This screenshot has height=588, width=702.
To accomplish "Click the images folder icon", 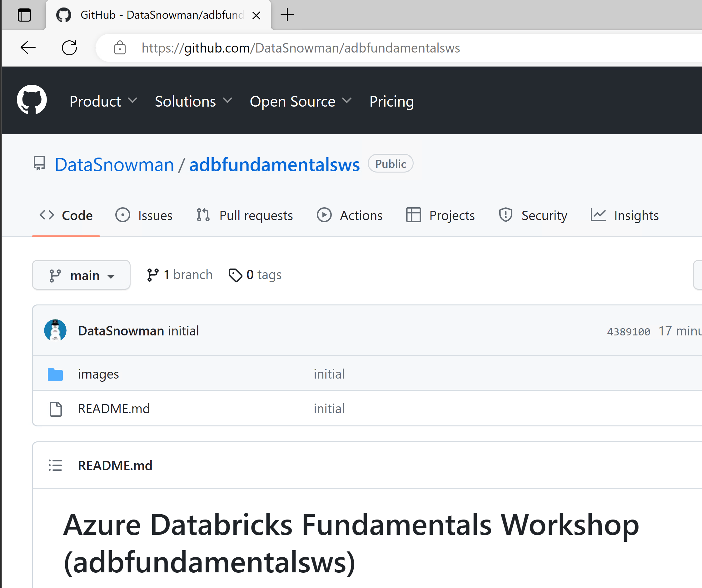I will (x=55, y=374).
